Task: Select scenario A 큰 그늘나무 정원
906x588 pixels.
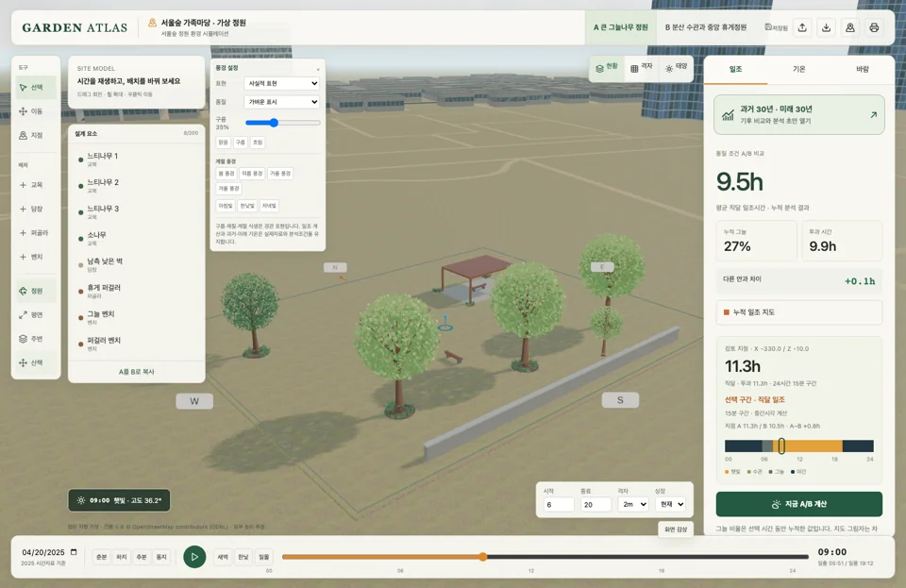Action: [x=621, y=27]
